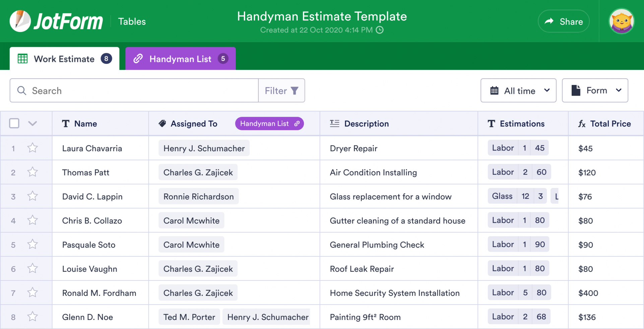Focus the Search input field
Viewport: 644px width, 329px height.
134,91
